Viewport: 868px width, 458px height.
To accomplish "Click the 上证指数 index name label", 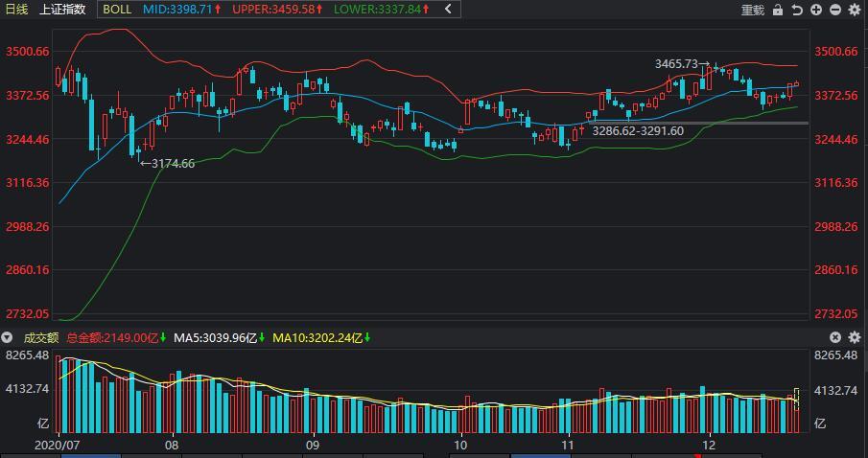I will pos(63,10).
